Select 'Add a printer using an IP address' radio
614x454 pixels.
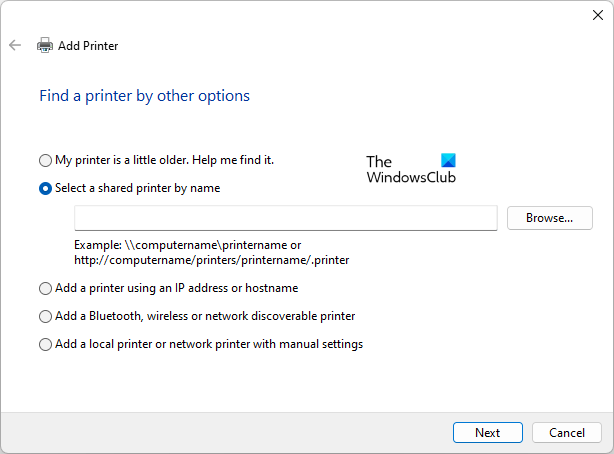[45, 288]
